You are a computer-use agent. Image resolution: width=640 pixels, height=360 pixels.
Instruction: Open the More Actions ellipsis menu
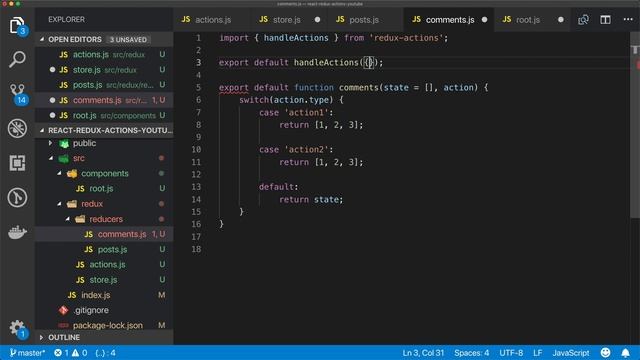coord(628,20)
